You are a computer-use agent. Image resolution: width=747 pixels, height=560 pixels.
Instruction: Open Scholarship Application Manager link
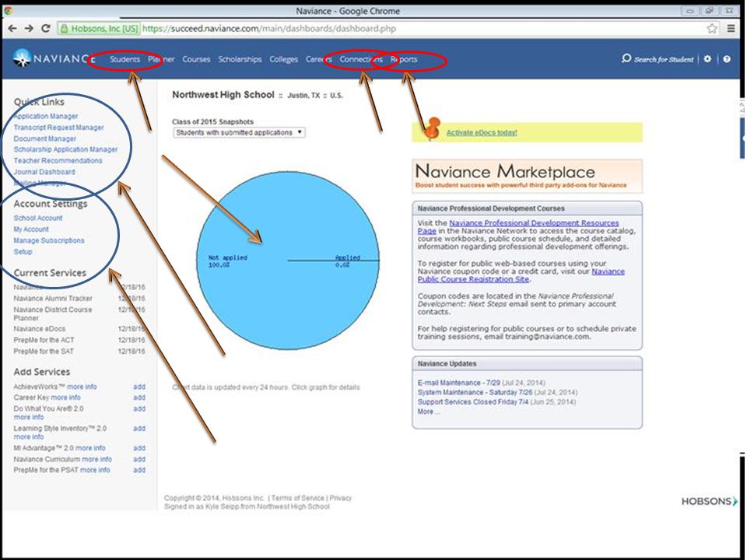[x=65, y=149]
